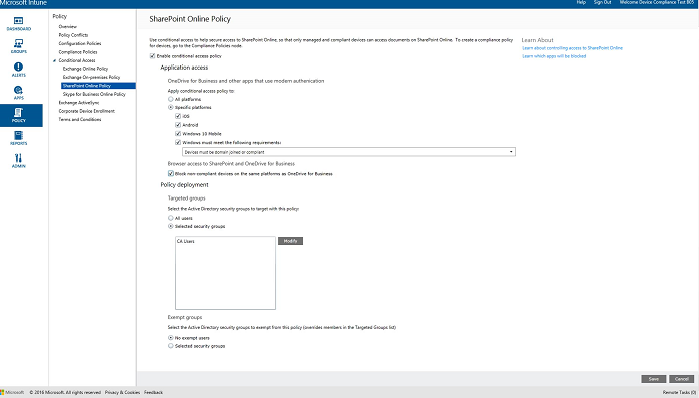Open Exchange On-premises Policy
Viewport: 699px width, 398px height.
(91, 77)
